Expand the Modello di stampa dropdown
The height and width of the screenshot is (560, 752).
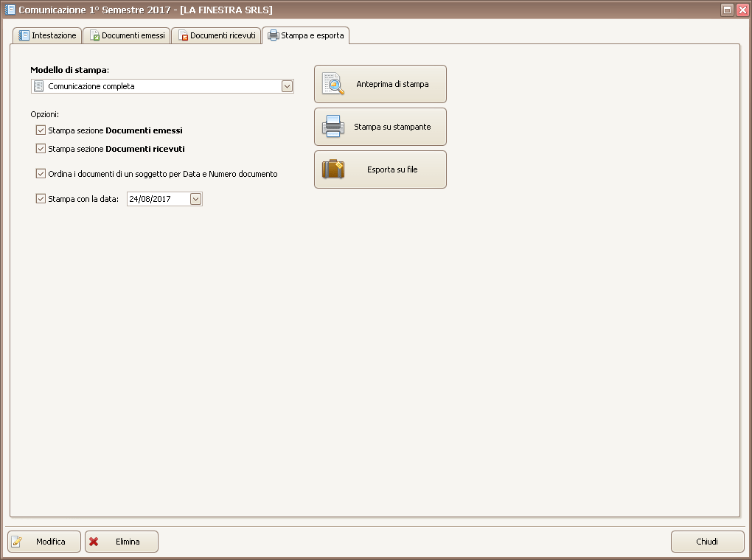287,86
